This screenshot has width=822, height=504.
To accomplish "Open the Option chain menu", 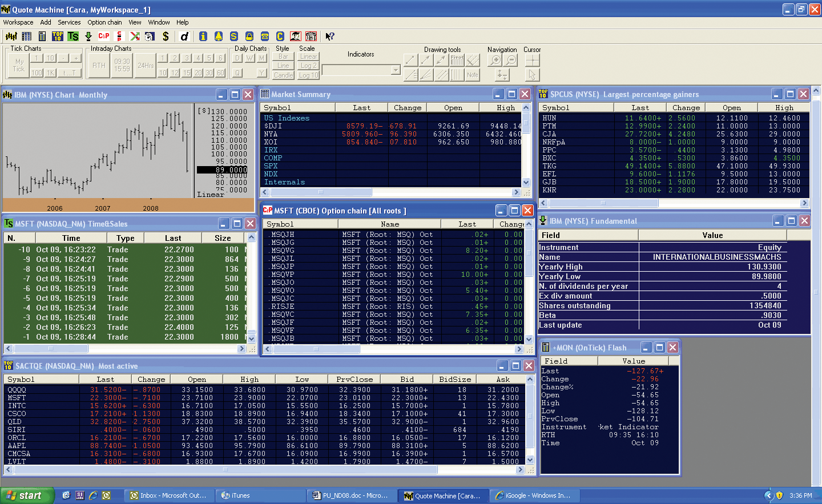I will tap(104, 22).
